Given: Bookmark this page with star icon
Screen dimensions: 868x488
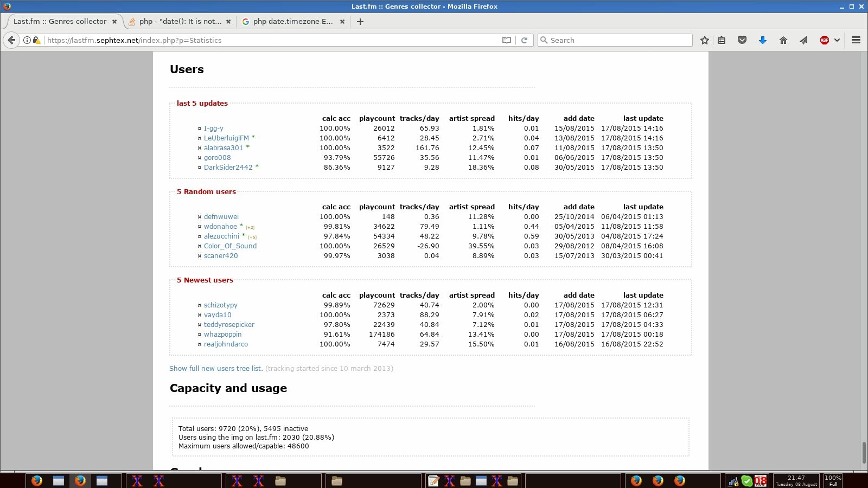Looking at the screenshot, I should tap(704, 40).
